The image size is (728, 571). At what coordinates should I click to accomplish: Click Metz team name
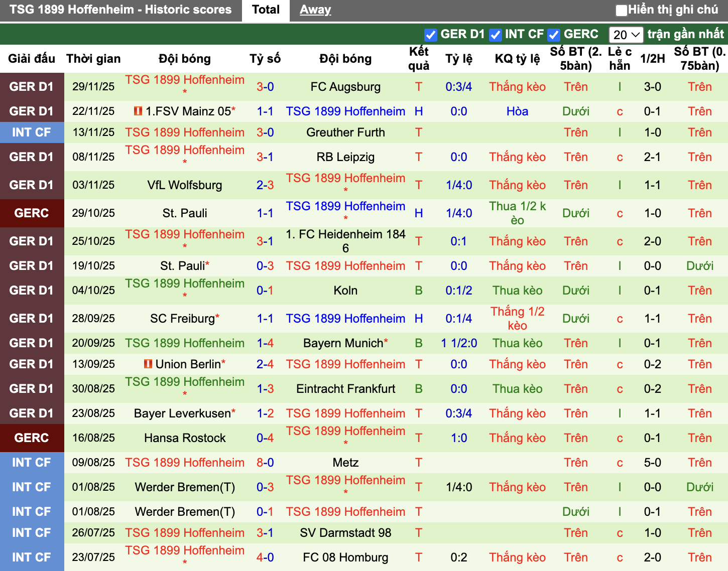click(x=345, y=463)
